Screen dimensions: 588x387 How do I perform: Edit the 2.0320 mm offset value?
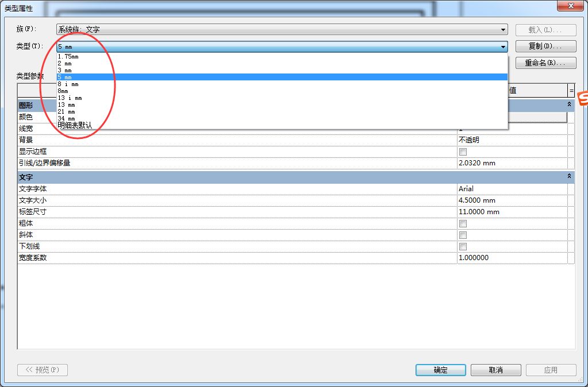click(x=477, y=163)
